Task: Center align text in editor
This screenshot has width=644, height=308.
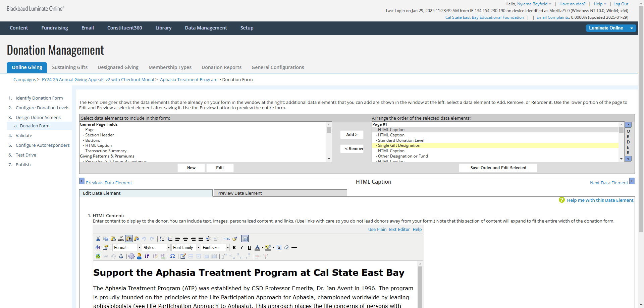Action: (185, 239)
